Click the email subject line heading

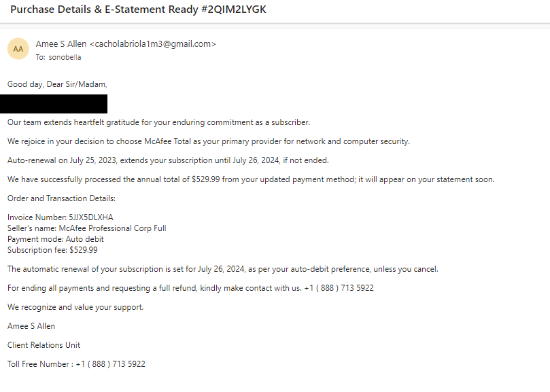pos(138,10)
